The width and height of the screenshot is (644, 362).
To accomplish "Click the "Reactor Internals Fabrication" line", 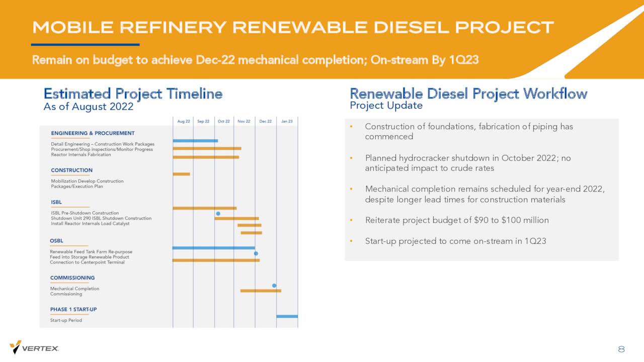I will point(81,154).
